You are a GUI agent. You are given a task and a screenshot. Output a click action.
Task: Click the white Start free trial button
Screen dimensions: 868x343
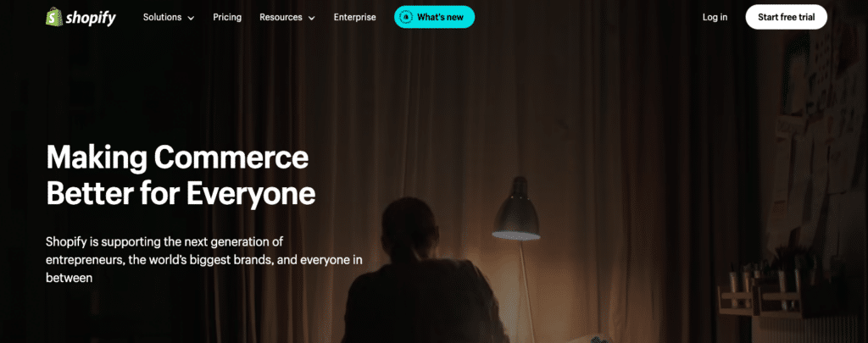coord(786,17)
